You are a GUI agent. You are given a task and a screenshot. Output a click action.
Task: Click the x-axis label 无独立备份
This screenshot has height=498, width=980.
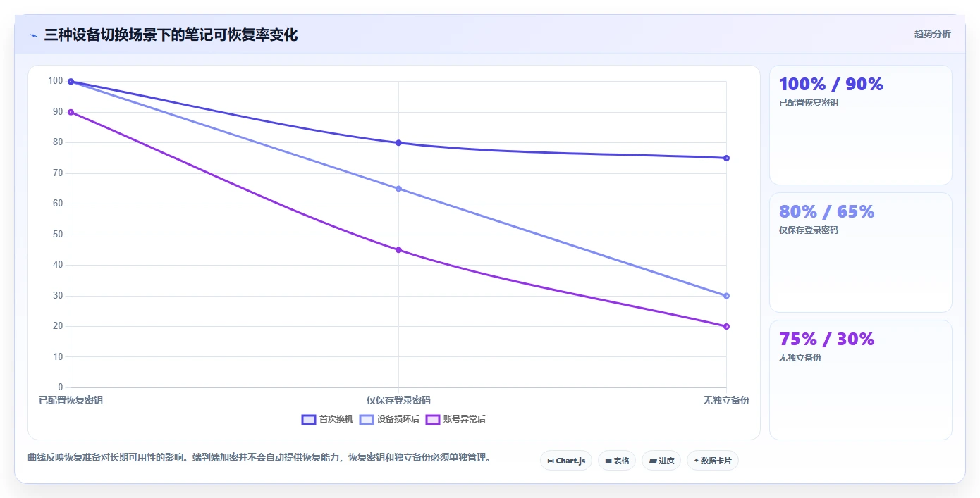coord(726,400)
